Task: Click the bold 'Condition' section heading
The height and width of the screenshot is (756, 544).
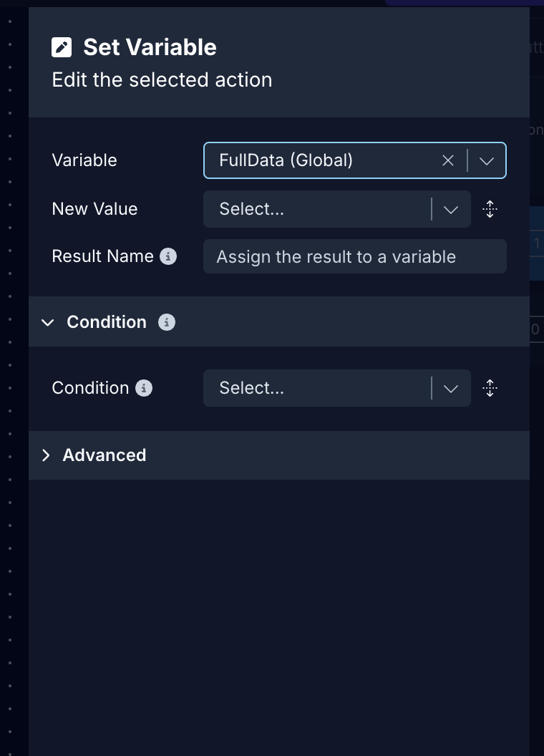Action: point(107,322)
